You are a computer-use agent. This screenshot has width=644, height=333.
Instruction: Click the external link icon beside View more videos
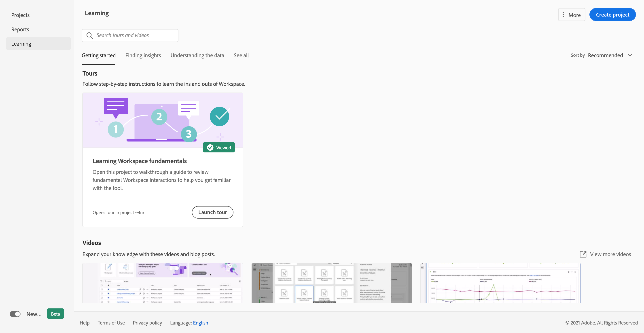point(583,254)
